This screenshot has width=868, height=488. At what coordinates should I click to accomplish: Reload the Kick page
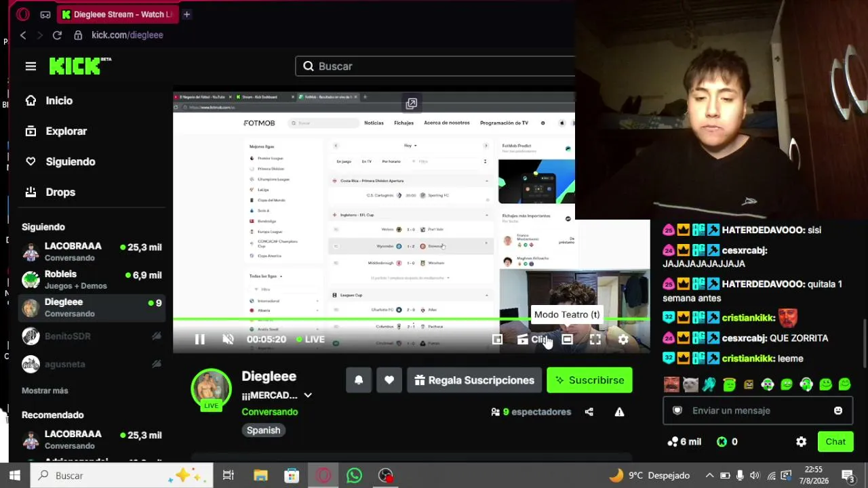(57, 35)
